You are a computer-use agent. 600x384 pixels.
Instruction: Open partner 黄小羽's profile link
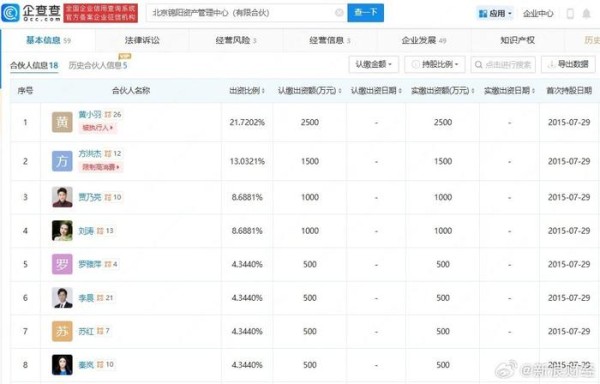(x=90, y=114)
